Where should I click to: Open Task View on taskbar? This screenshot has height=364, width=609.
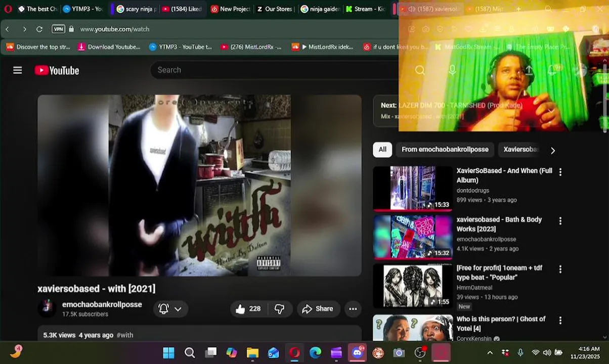pos(211,352)
